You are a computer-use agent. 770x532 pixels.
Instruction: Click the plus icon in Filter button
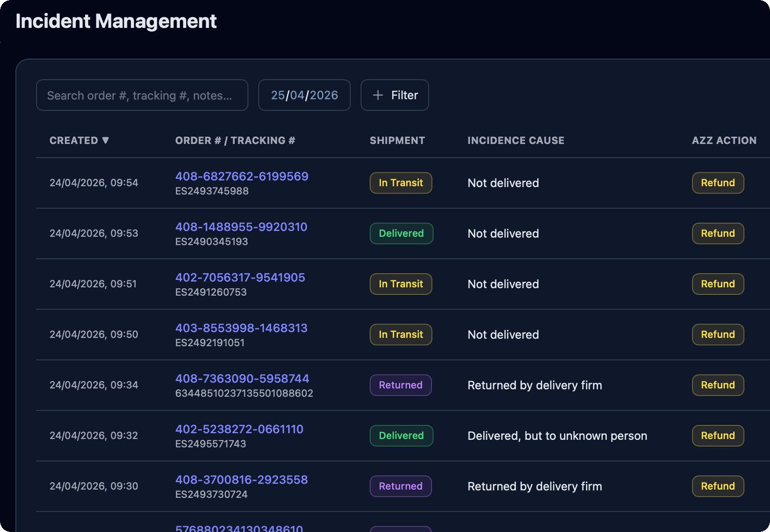tap(378, 95)
